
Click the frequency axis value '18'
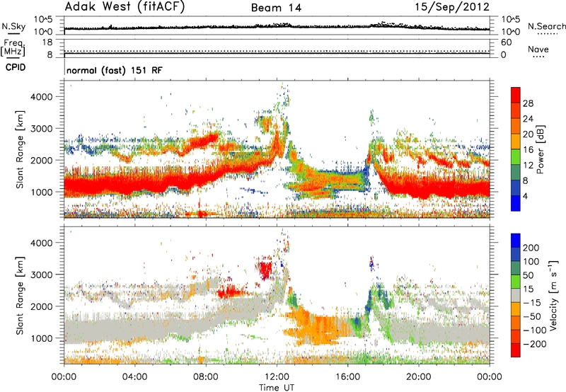click(47, 42)
